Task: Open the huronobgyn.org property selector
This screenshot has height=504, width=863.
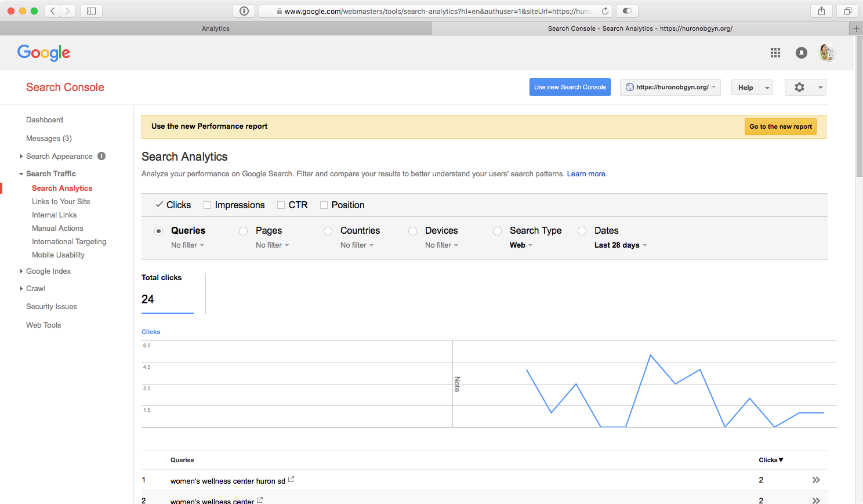Action: (670, 88)
